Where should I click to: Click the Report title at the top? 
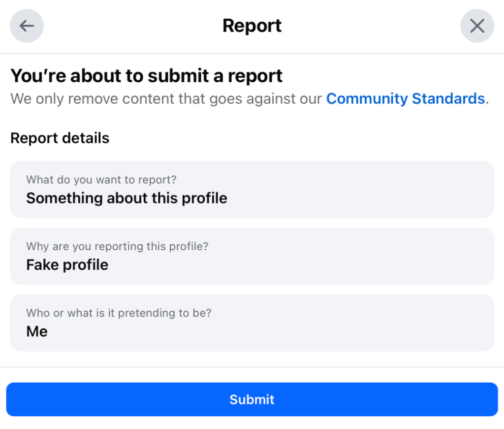point(252,25)
